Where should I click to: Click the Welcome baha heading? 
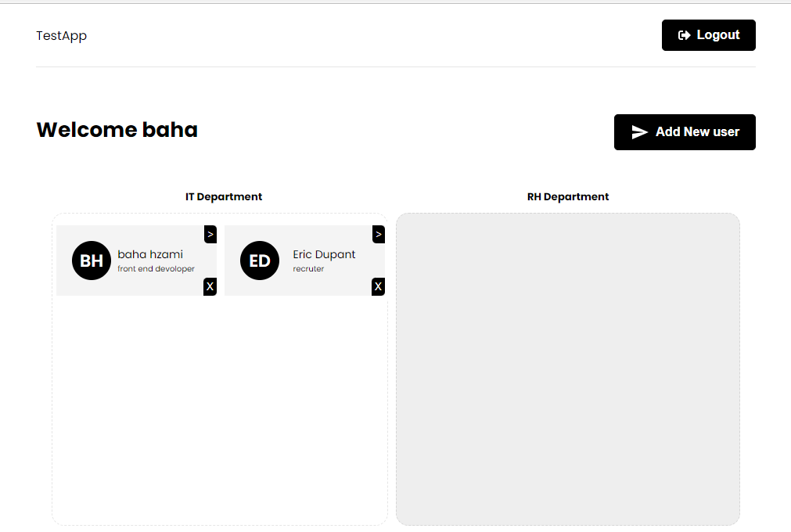click(117, 130)
